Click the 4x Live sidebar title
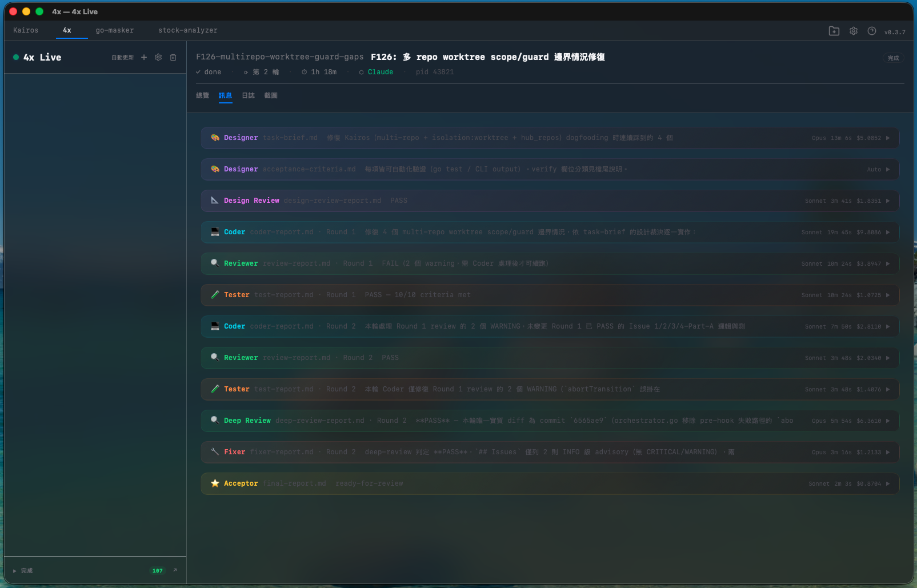The height and width of the screenshot is (588, 917). [42, 57]
